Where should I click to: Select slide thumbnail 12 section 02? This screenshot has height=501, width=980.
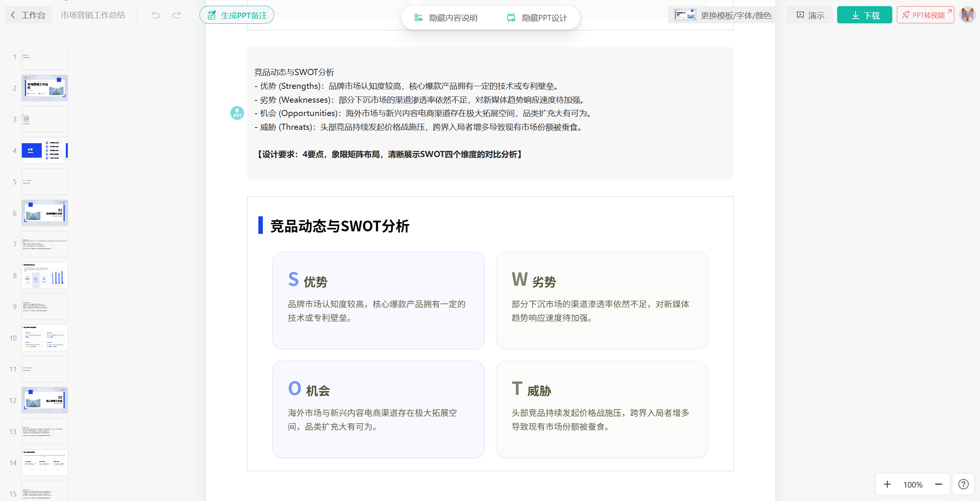45,400
